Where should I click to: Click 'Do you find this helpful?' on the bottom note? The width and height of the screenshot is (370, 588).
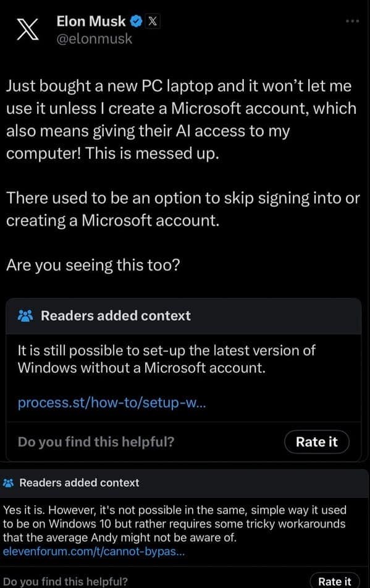(65, 581)
